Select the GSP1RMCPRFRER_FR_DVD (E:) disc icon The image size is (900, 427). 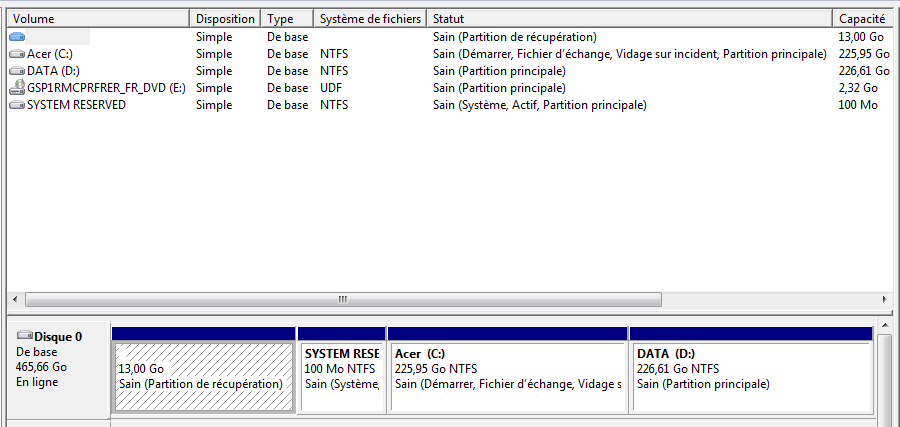tap(17, 88)
